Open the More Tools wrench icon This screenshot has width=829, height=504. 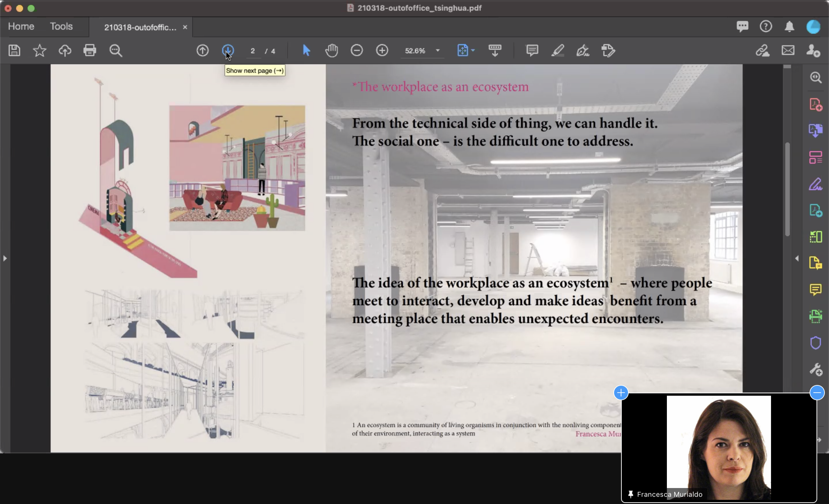point(816,370)
